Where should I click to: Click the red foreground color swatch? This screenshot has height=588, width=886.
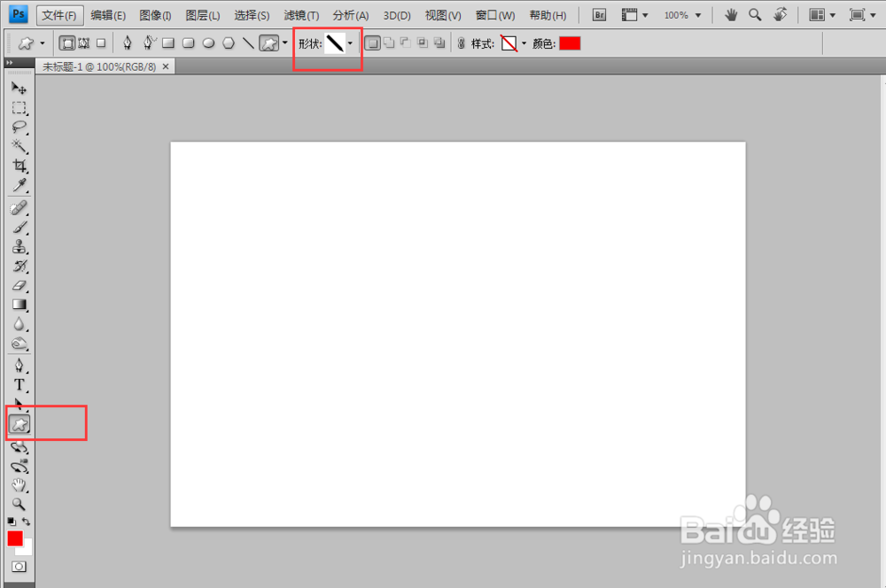click(x=15, y=538)
